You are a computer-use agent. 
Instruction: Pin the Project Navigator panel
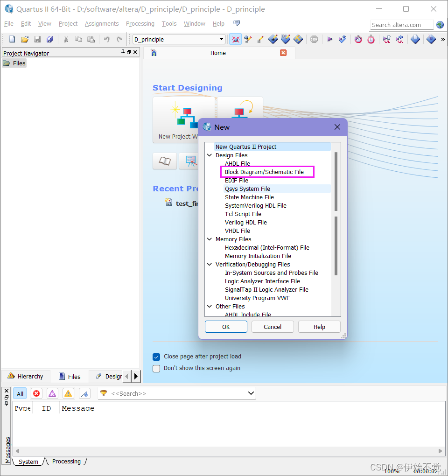click(x=123, y=52)
